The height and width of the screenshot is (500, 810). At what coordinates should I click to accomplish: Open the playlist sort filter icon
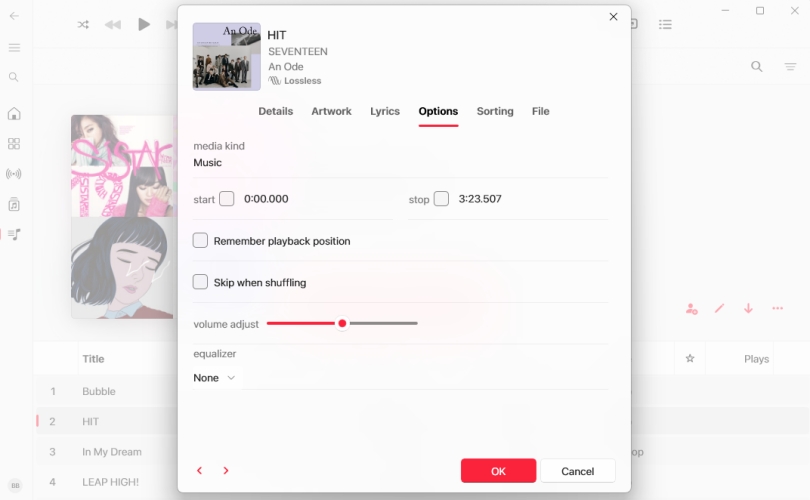tap(790, 66)
